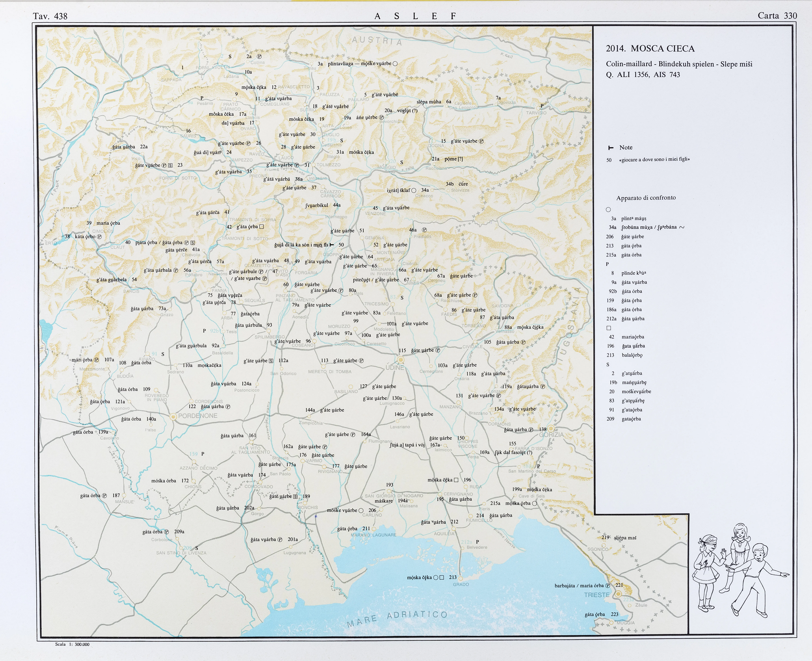Click the empty circle symbol under Apparato di confronto

[x=608, y=209]
